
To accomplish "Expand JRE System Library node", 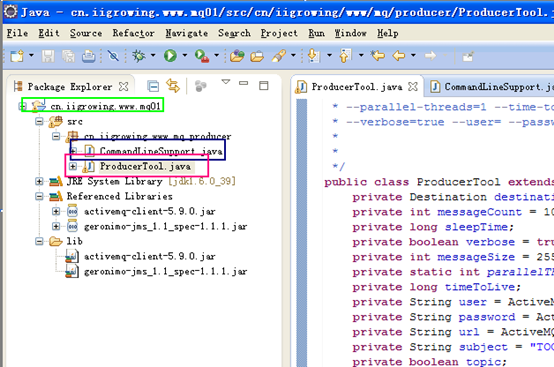I will click(39, 182).
